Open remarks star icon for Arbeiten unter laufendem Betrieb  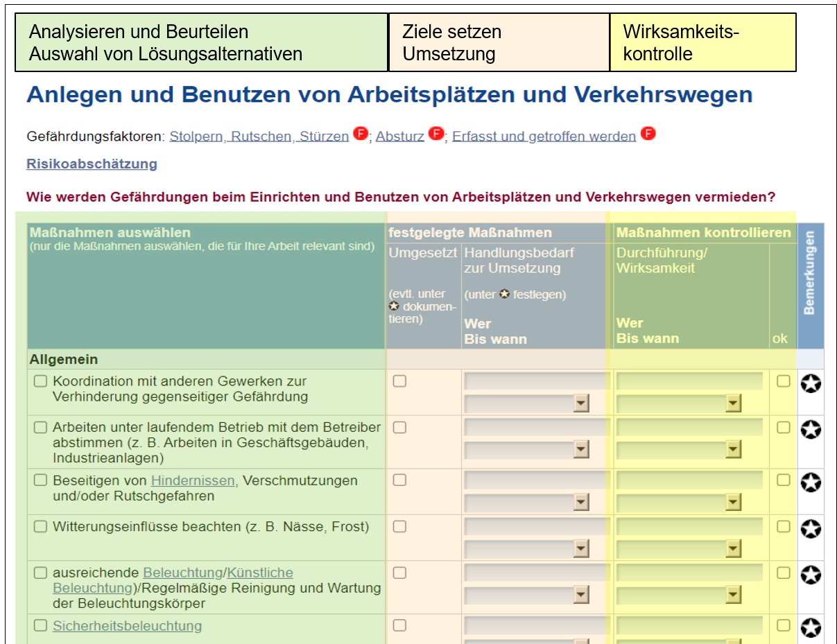click(x=811, y=430)
